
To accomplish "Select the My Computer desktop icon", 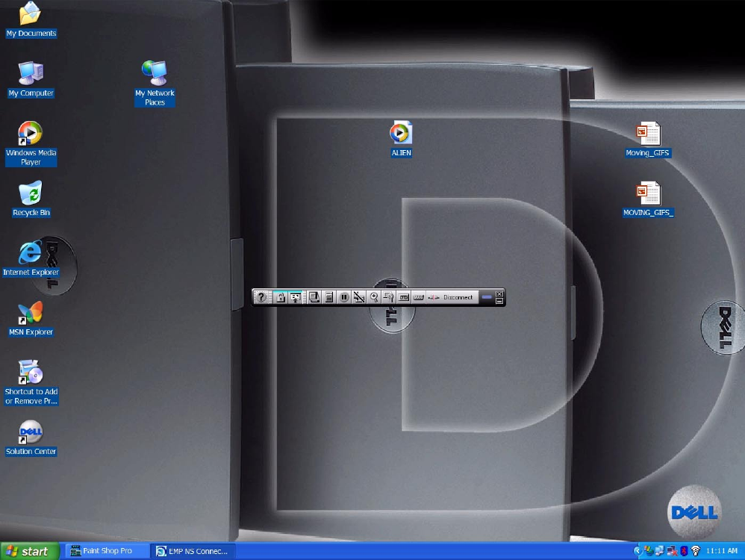I will 31,80.
